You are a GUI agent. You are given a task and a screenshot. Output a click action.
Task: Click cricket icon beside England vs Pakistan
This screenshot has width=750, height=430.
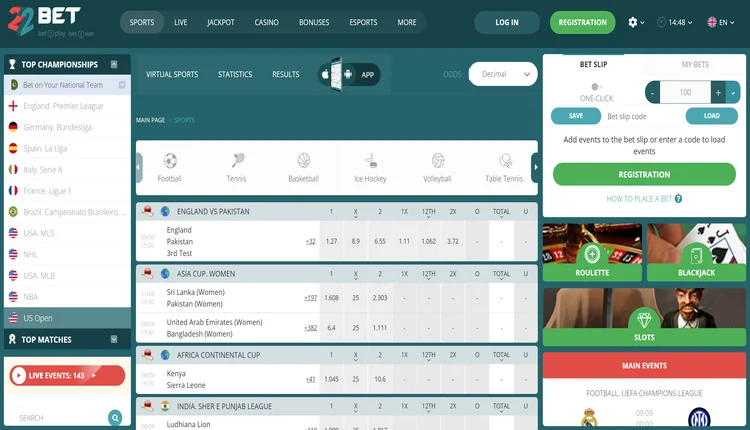tap(148, 211)
